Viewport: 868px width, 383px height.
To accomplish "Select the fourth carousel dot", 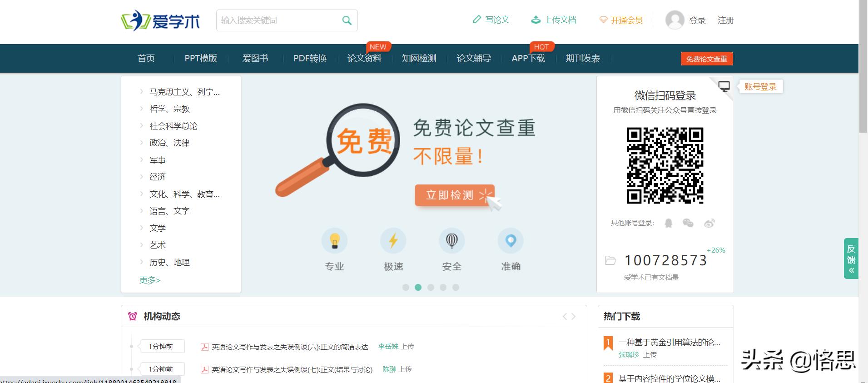I will (x=443, y=287).
